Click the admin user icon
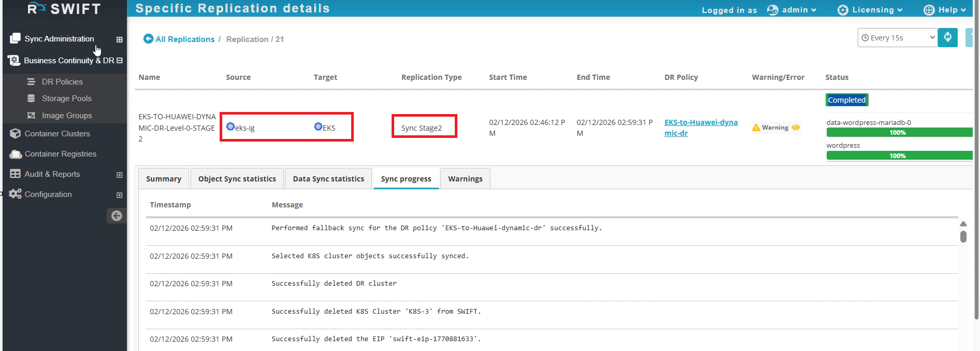The image size is (980, 351). click(772, 10)
